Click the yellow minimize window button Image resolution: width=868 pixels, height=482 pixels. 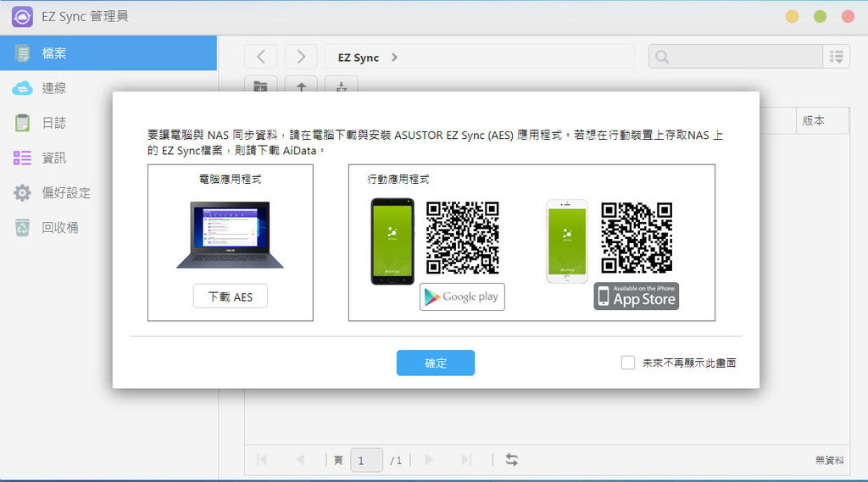(793, 16)
